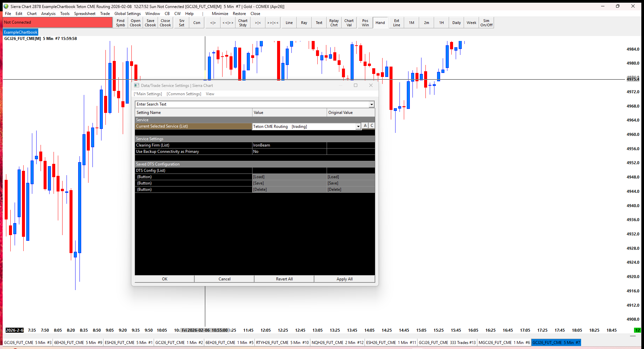
Task: Click Restore in the menu bar
Action: tap(239, 14)
